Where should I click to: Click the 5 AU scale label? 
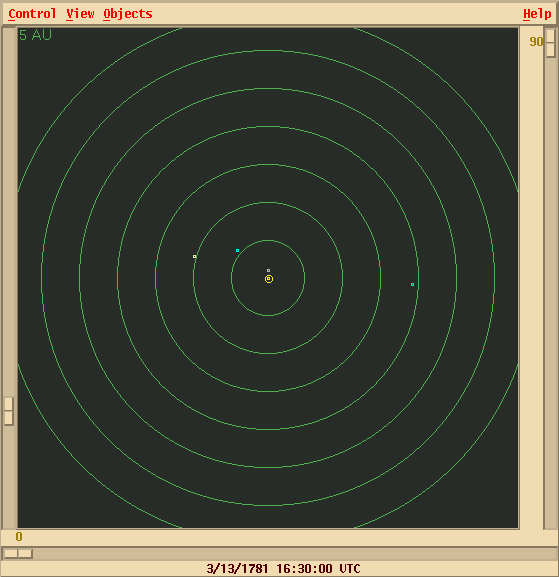[35, 35]
